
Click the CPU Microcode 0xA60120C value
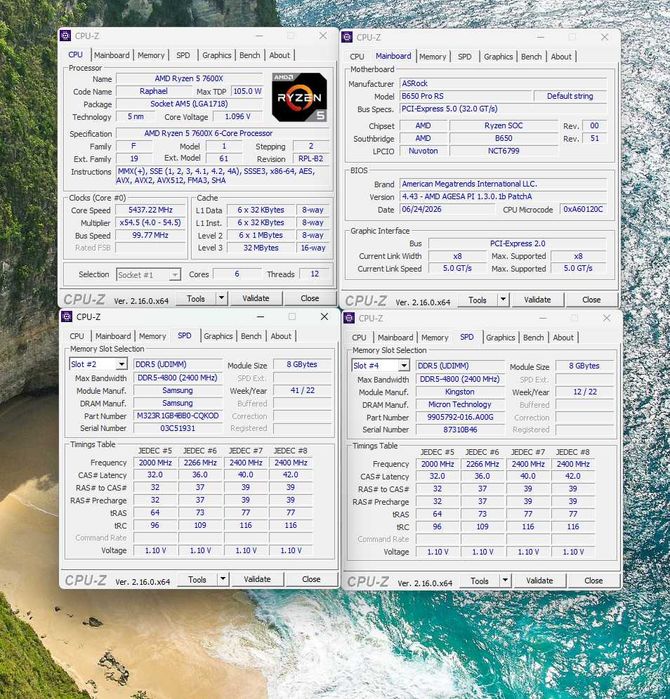(583, 209)
